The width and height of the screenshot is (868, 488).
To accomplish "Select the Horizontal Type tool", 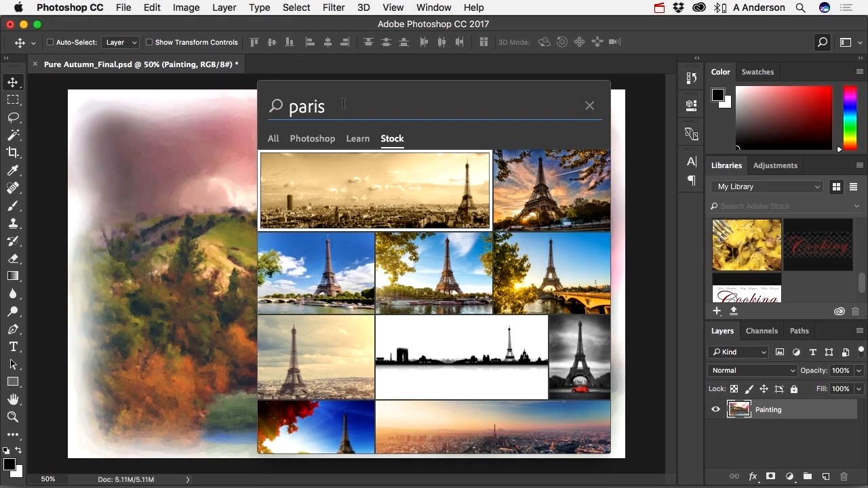I will (13, 346).
